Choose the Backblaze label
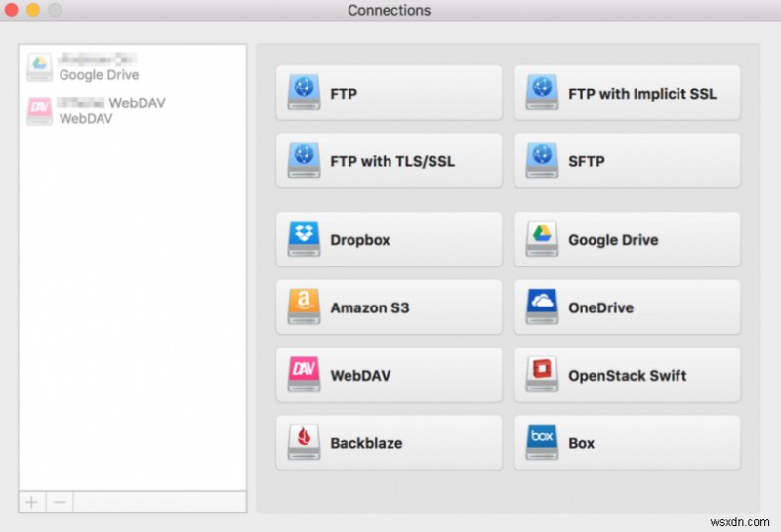 coord(367,443)
